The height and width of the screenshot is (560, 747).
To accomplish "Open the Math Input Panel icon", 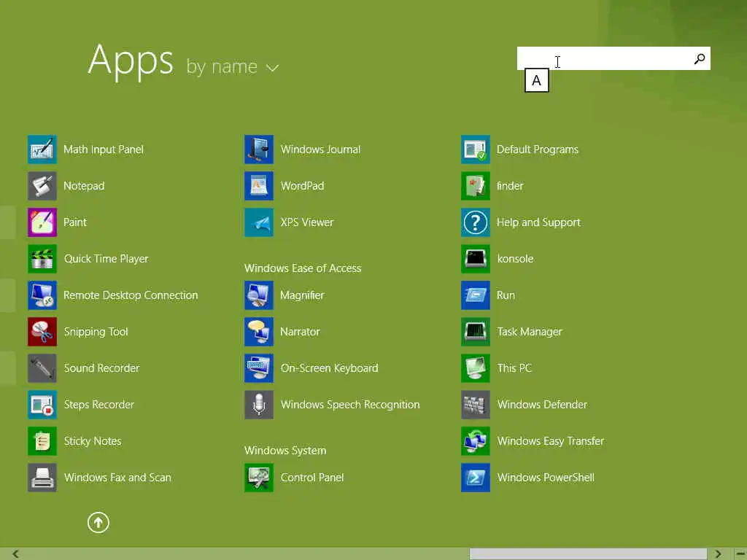I will click(x=42, y=149).
